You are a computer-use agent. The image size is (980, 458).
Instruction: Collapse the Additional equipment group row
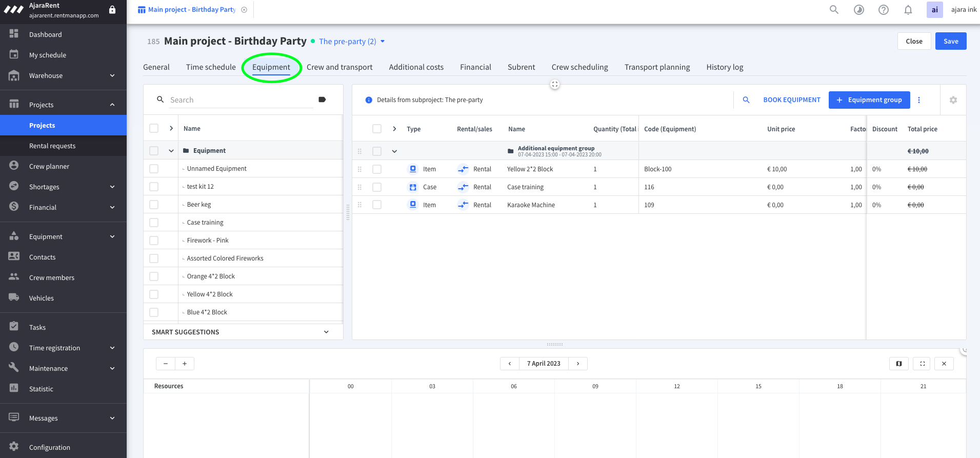click(394, 151)
